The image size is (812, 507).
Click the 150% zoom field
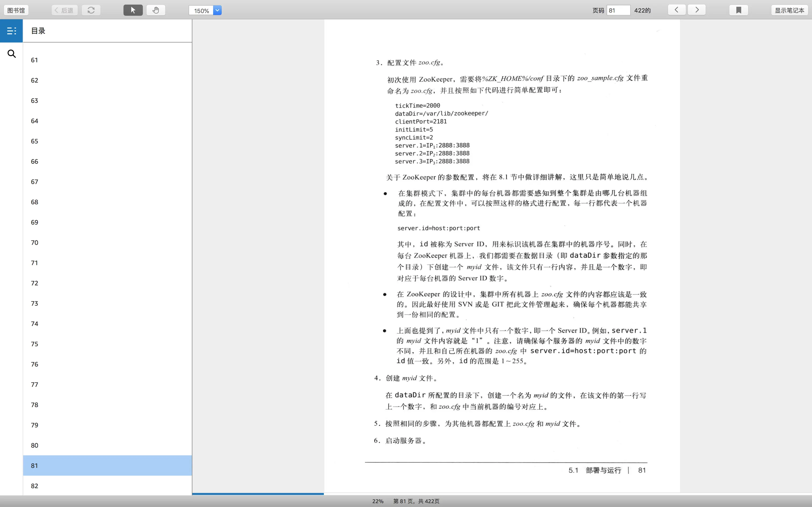click(201, 11)
